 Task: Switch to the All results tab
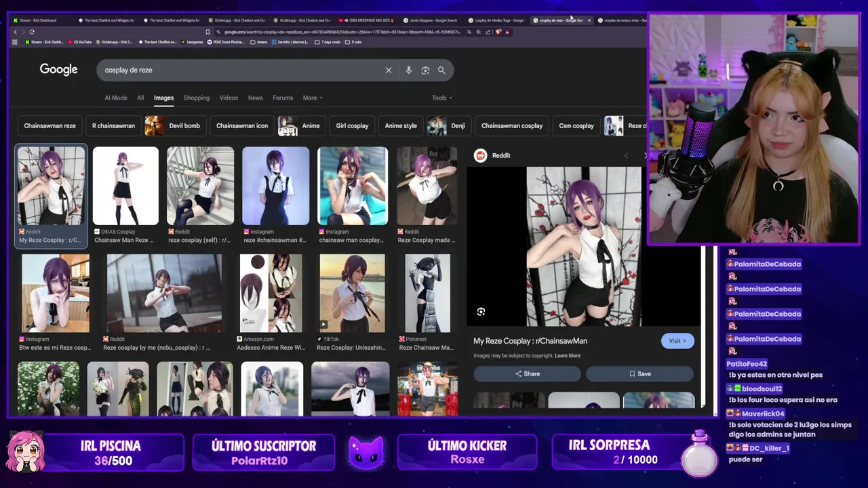(x=140, y=98)
